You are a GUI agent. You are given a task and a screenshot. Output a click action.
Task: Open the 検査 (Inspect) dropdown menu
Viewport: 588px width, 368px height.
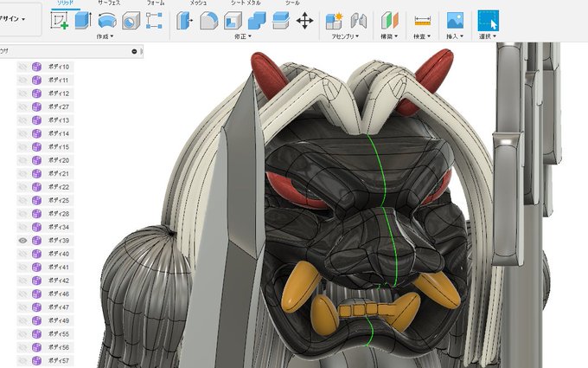pyautogui.click(x=422, y=36)
